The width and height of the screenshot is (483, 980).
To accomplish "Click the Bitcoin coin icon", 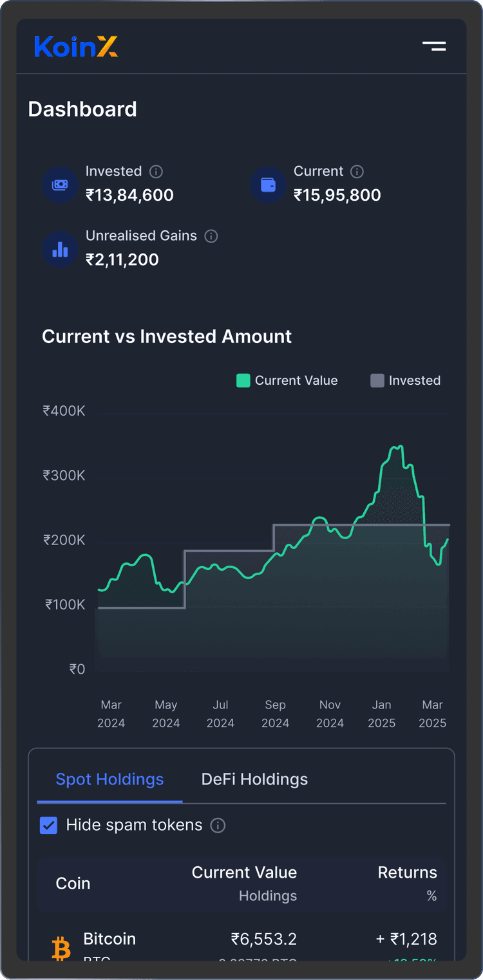I will pyautogui.click(x=61, y=948).
